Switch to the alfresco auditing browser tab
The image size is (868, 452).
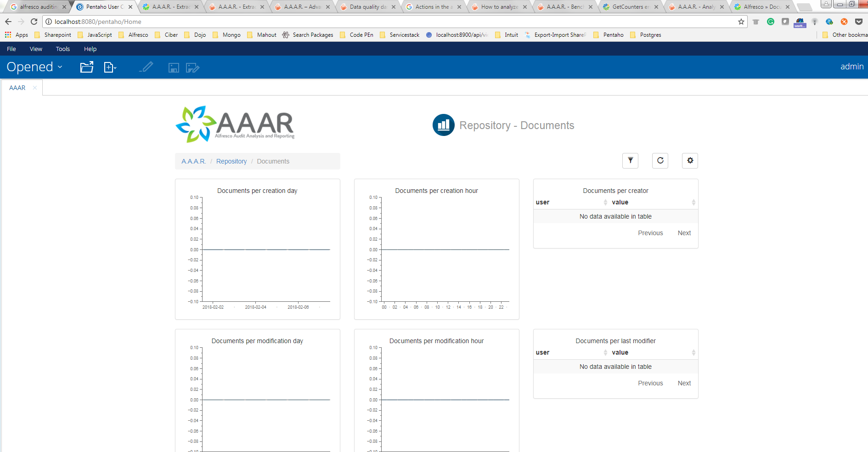pyautogui.click(x=38, y=7)
